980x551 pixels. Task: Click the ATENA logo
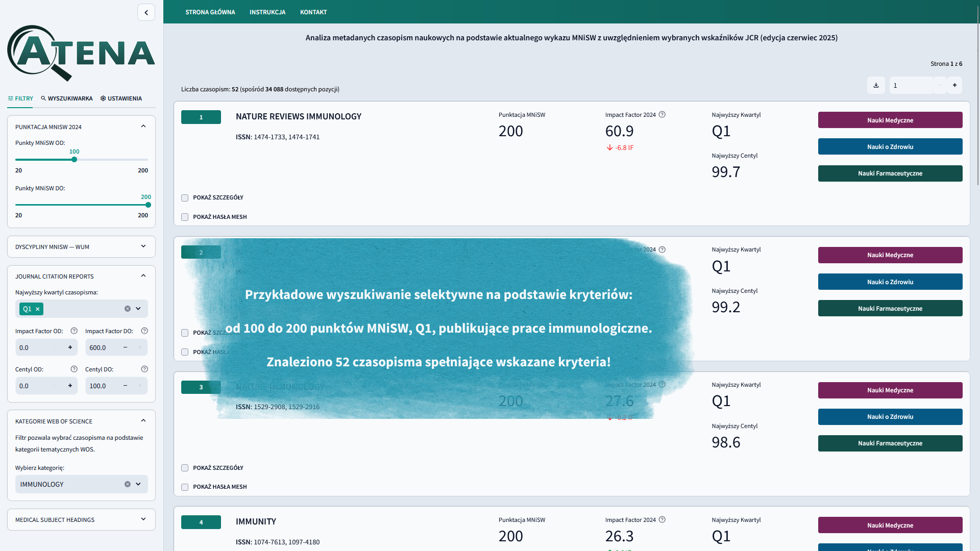(x=81, y=53)
